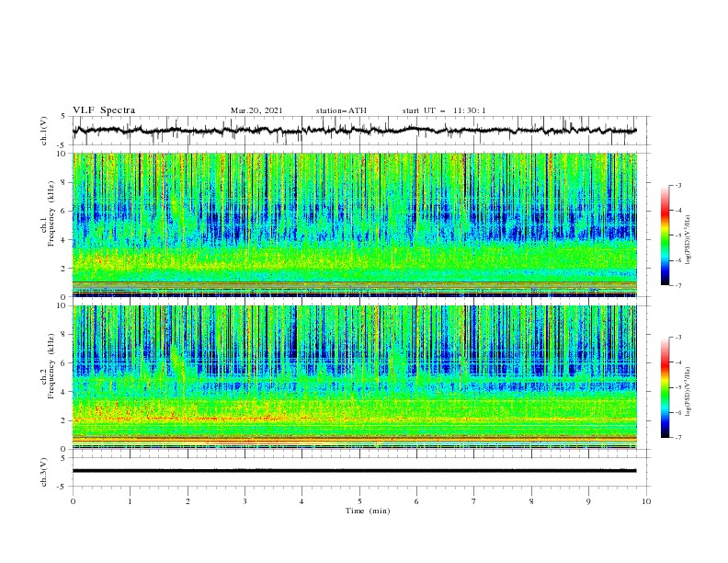Click the '8' kHz tick of ch.1 spectrogram

point(64,182)
